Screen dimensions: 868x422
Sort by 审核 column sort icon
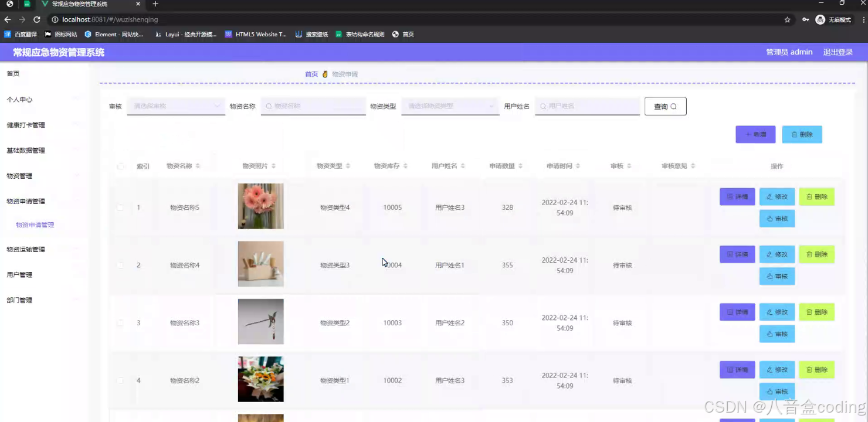click(629, 166)
